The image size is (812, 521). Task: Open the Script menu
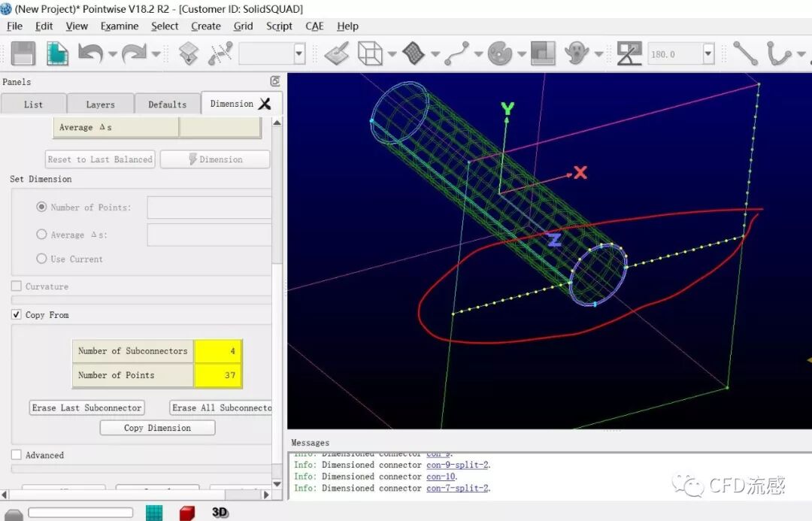click(x=279, y=26)
